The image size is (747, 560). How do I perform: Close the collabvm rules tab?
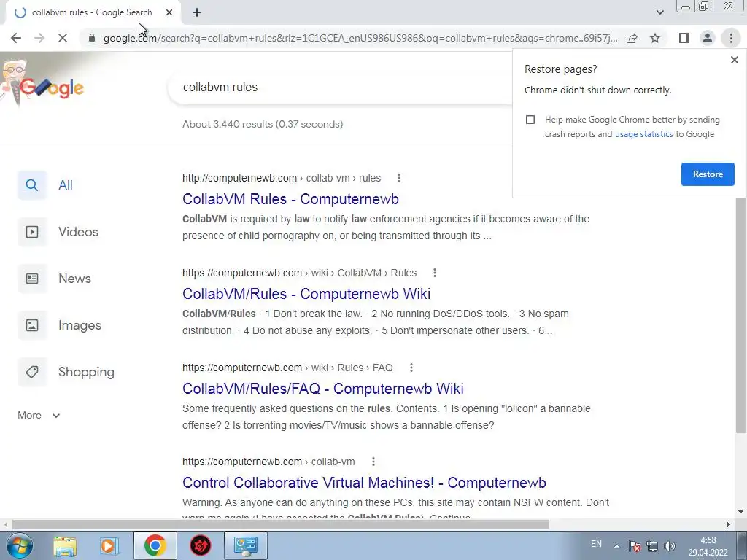pos(169,13)
